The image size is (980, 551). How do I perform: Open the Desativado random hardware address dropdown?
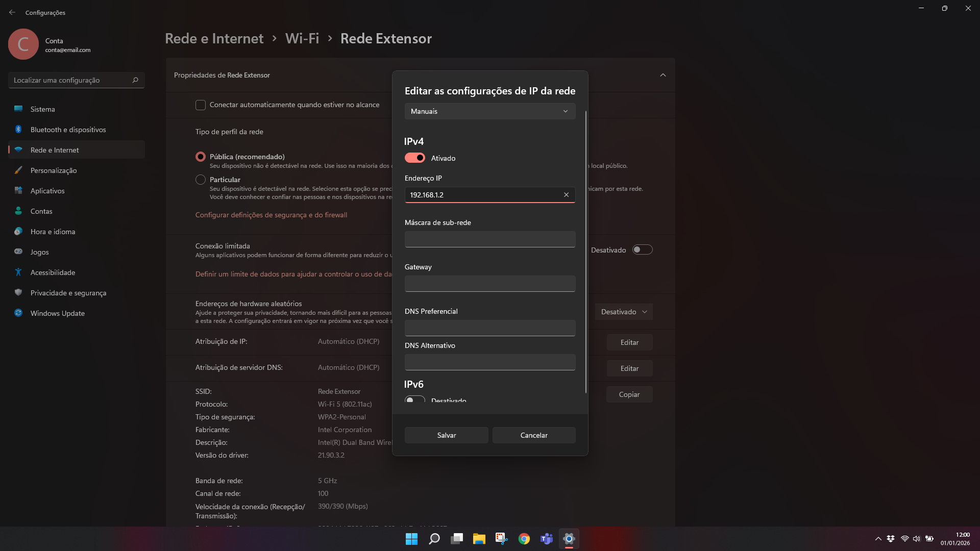point(623,312)
